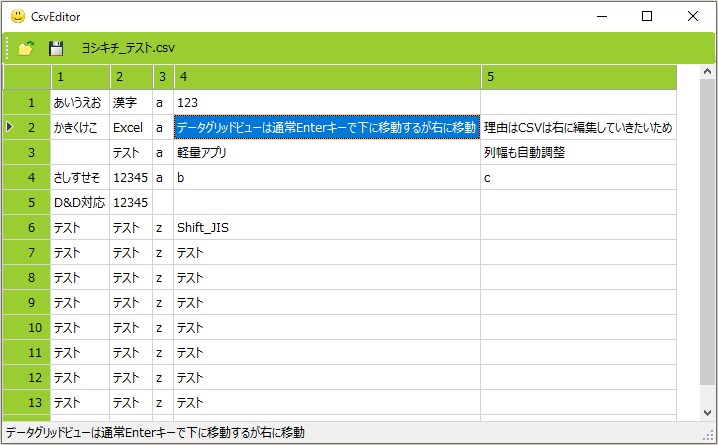Click empty column 4 cell in row 5

point(327,202)
